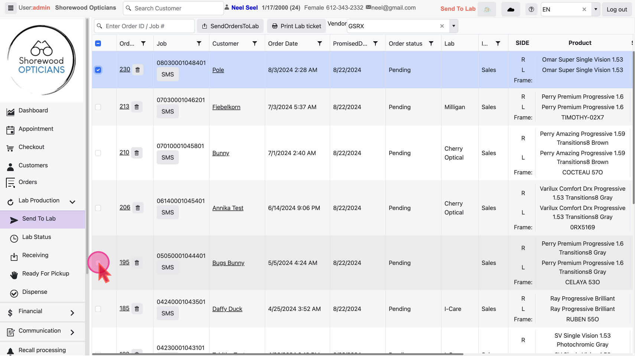
Task: Select the order 213 row checkbox
Action: (98, 107)
